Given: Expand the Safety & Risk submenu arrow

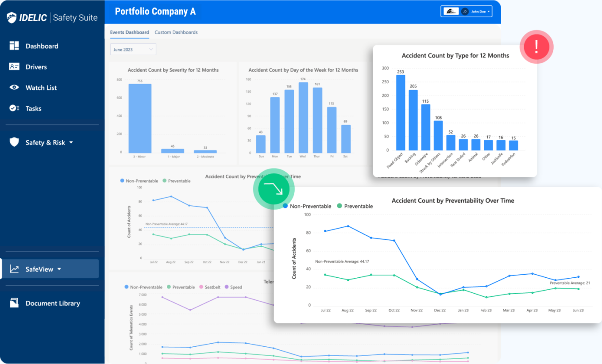Looking at the screenshot, I should click(71, 142).
